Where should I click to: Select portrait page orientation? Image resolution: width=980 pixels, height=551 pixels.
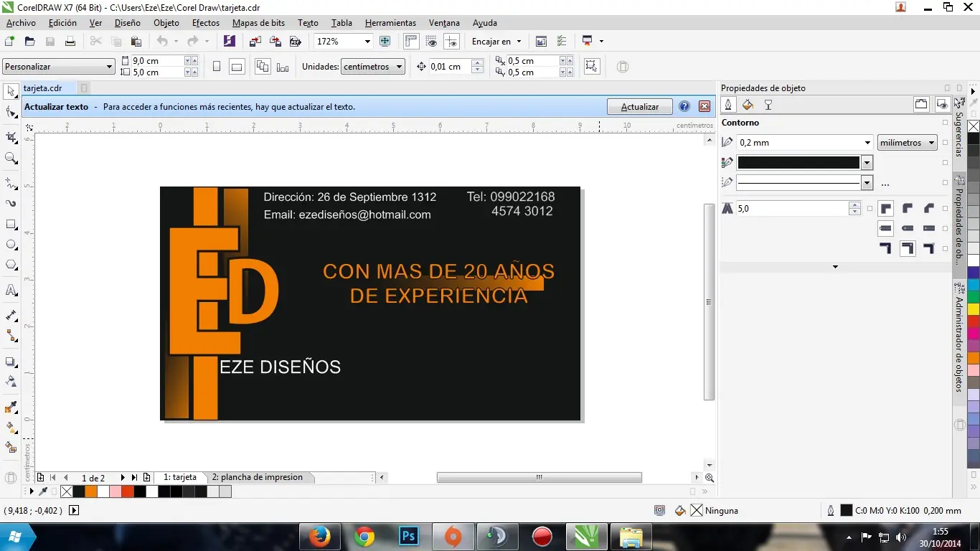(217, 67)
